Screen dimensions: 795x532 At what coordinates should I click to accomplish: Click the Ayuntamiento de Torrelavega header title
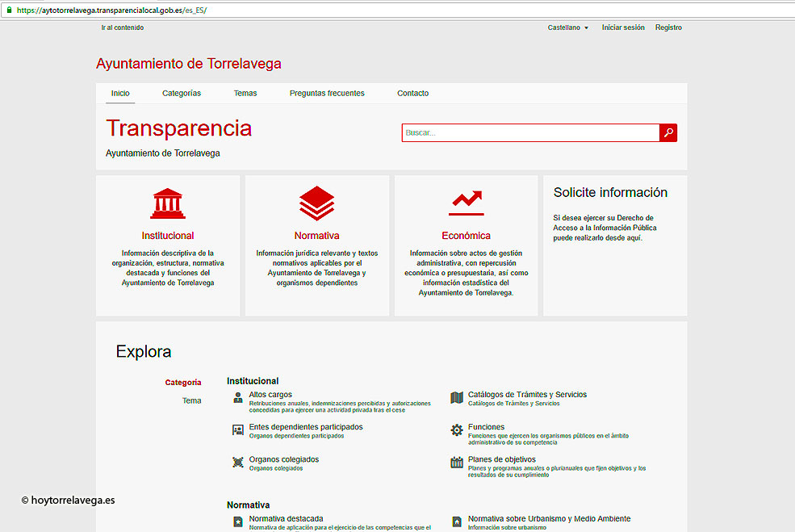click(189, 64)
